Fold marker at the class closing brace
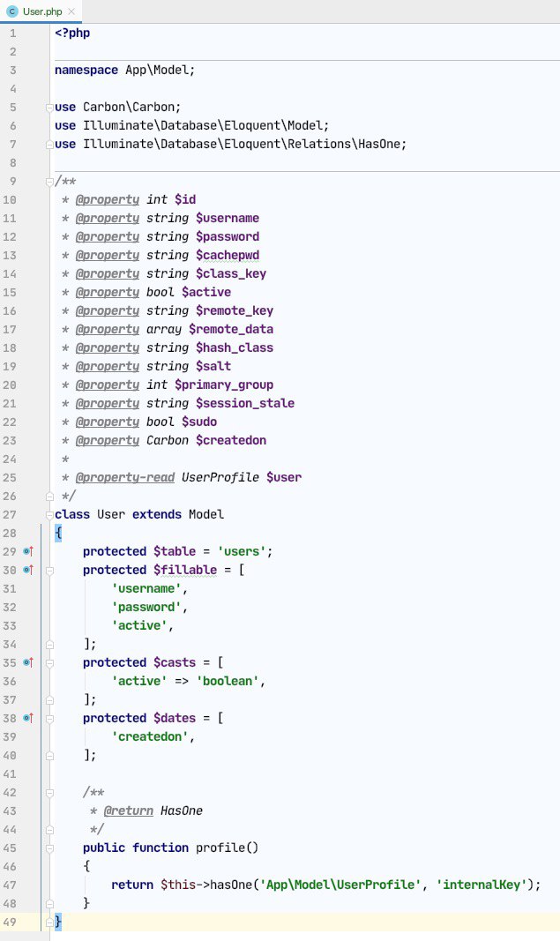The height and width of the screenshot is (941, 560). click(49, 922)
